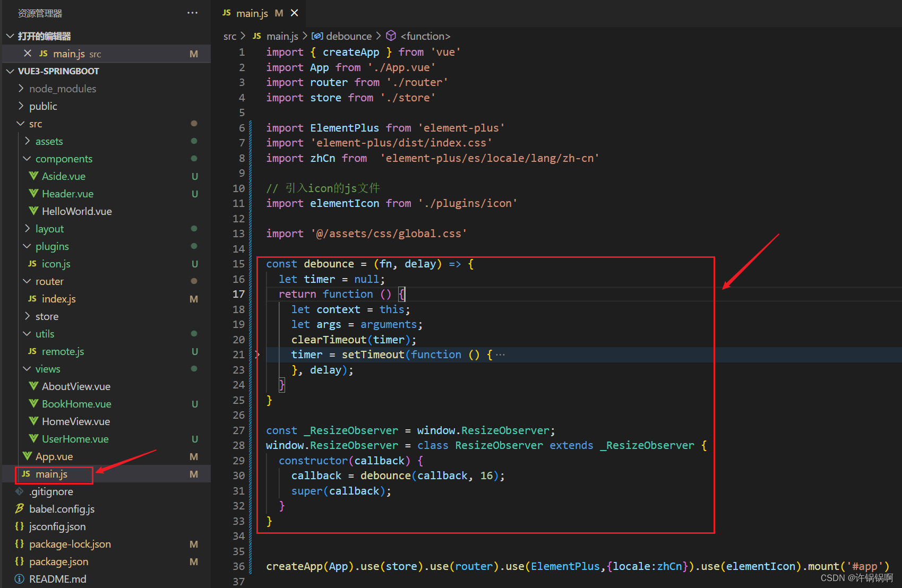Viewport: 902px width, 588px height.
Task: Click the info icon next to README.md
Action: tap(20, 579)
